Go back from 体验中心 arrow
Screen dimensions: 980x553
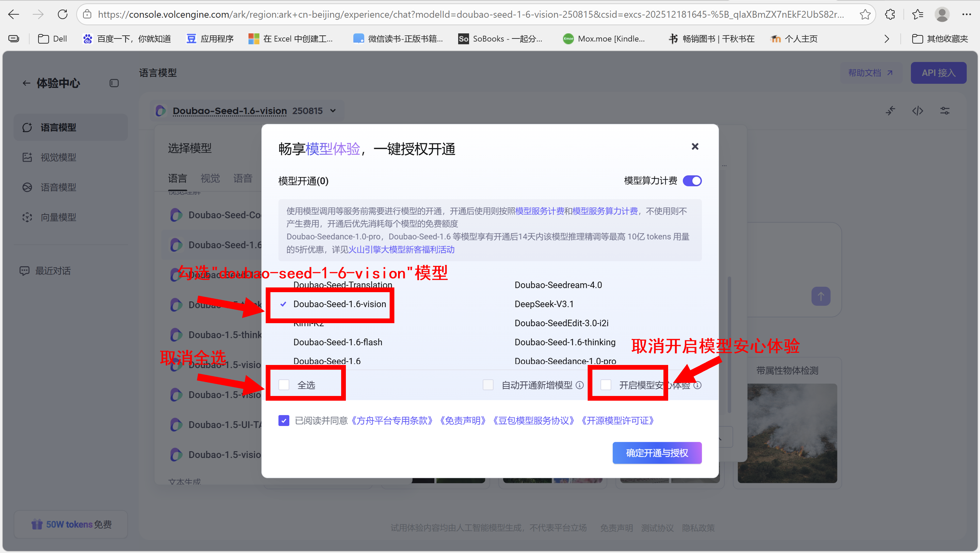pyautogui.click(x=26, y=83)
